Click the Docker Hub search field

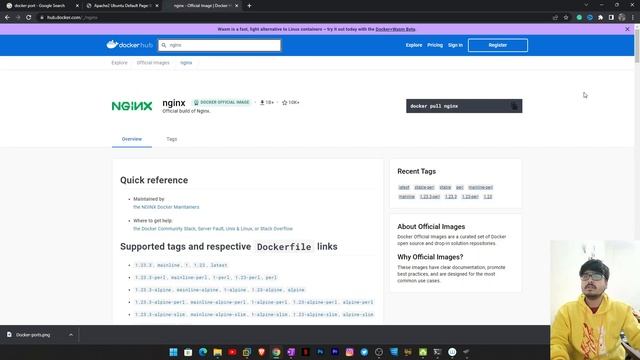pos(220,45)
